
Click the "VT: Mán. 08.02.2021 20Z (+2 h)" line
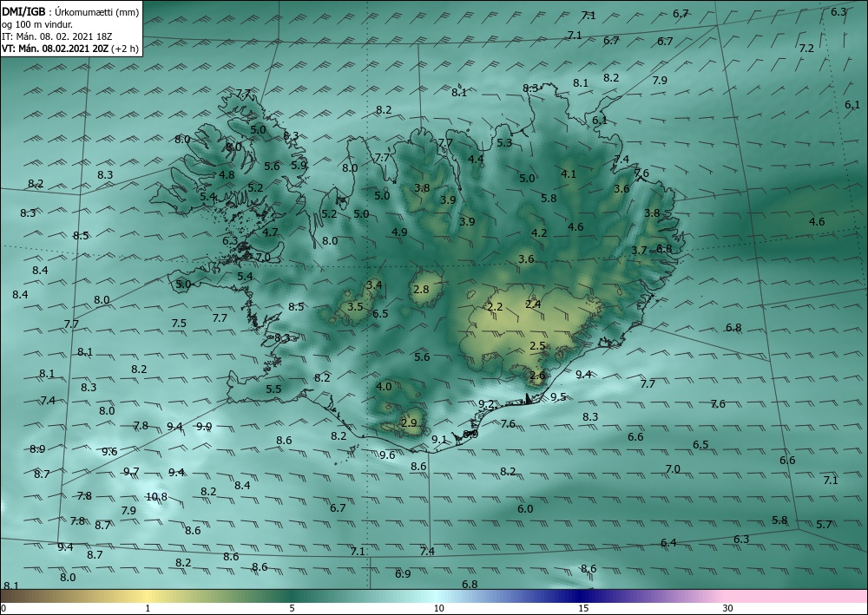69,48
